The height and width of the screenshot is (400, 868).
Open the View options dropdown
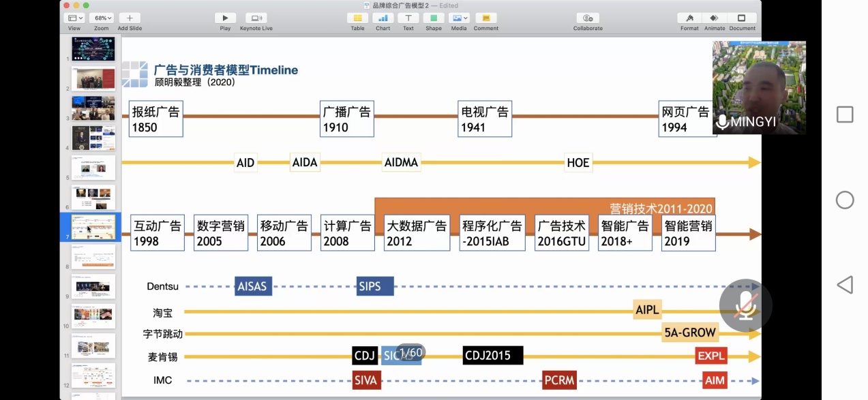74,18
